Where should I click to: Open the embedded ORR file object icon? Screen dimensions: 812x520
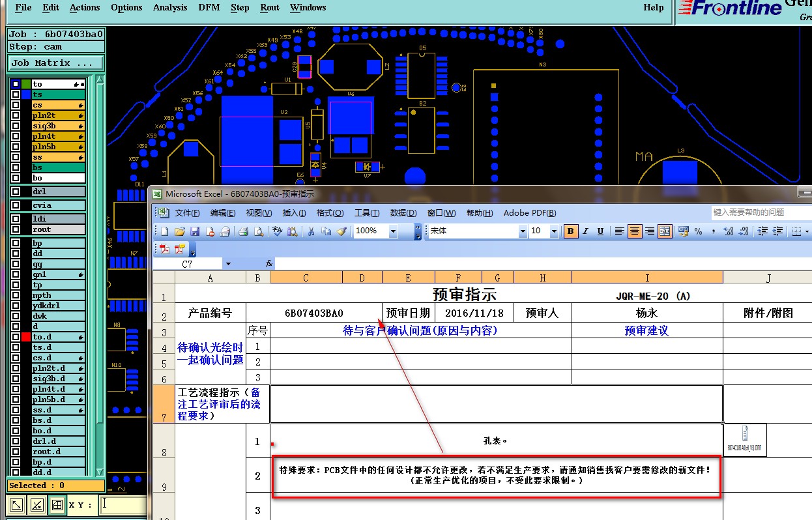744,439
